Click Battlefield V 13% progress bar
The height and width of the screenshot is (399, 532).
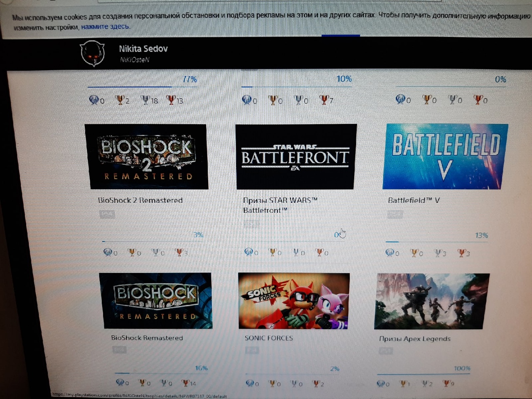click(437, 241)
